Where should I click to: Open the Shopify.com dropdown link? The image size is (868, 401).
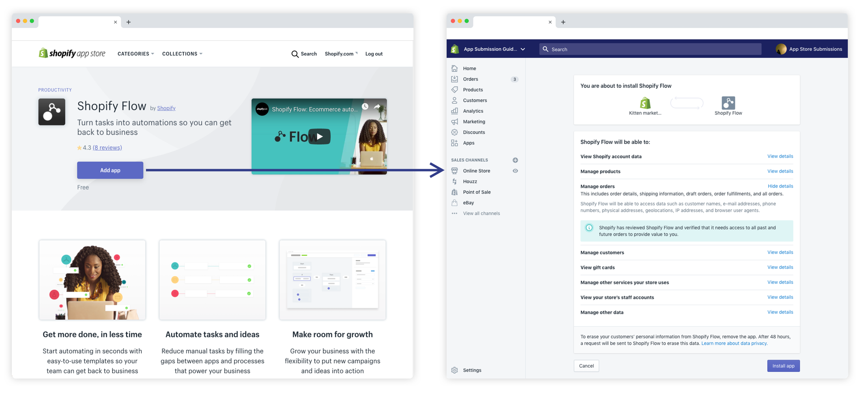[x=341, y=54]
